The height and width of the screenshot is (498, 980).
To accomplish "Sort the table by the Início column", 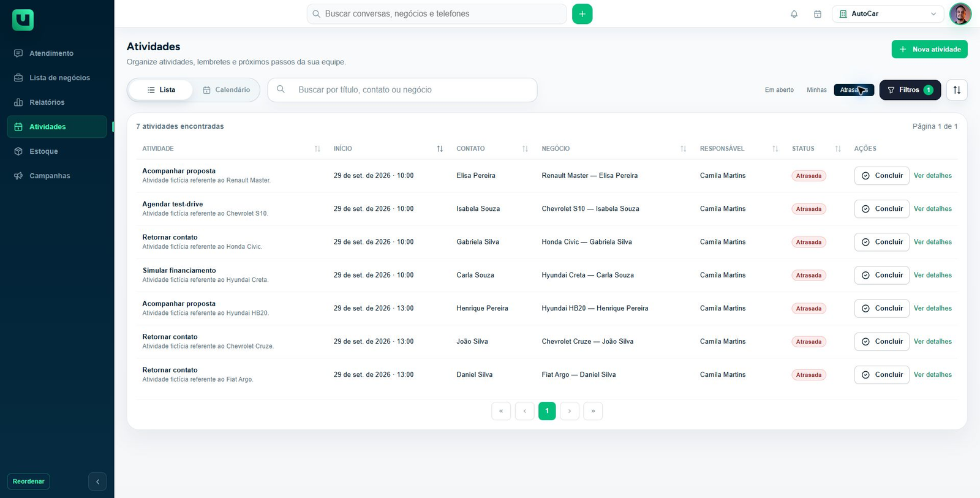I will 440,149.
